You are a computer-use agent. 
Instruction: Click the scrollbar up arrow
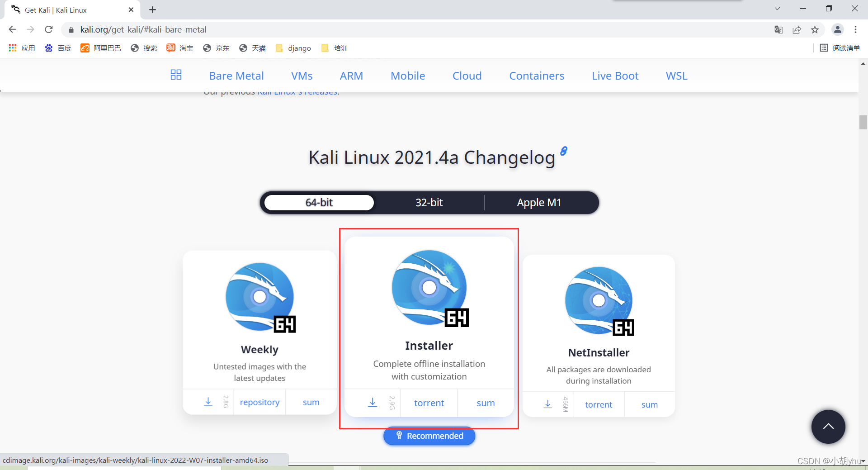point(863,64)
